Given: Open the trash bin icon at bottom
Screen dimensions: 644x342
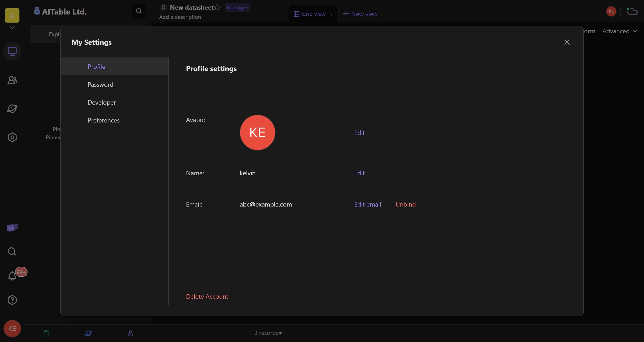Looking at the screenshot, I should (46, 333).
